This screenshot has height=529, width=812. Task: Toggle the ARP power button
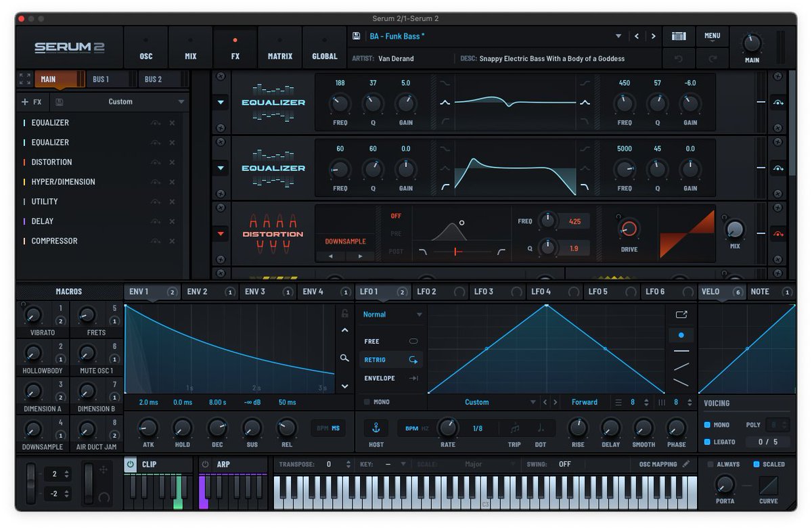tap(205, 465)
